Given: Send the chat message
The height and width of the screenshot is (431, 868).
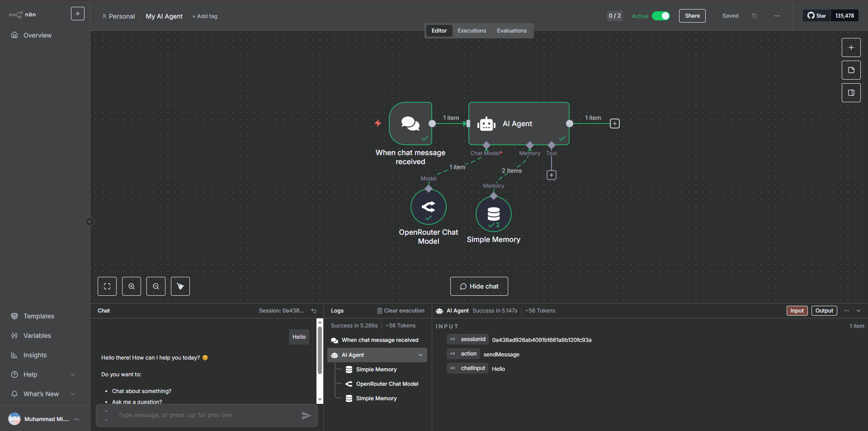Looking at the screenshot, I should 306,415.
